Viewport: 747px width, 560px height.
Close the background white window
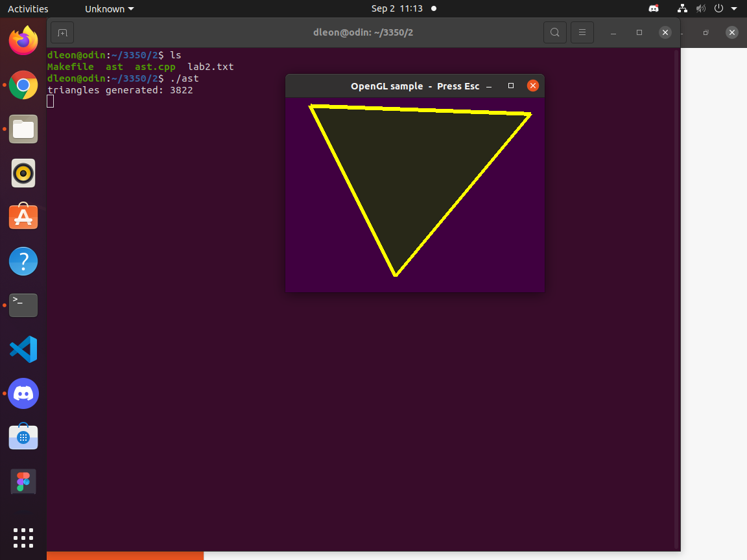(x=732, y=32)
